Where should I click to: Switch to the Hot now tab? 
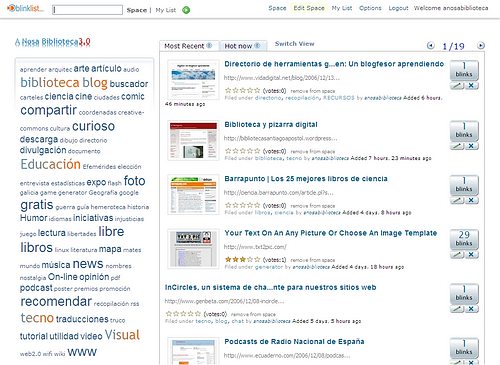pos(243,46)
